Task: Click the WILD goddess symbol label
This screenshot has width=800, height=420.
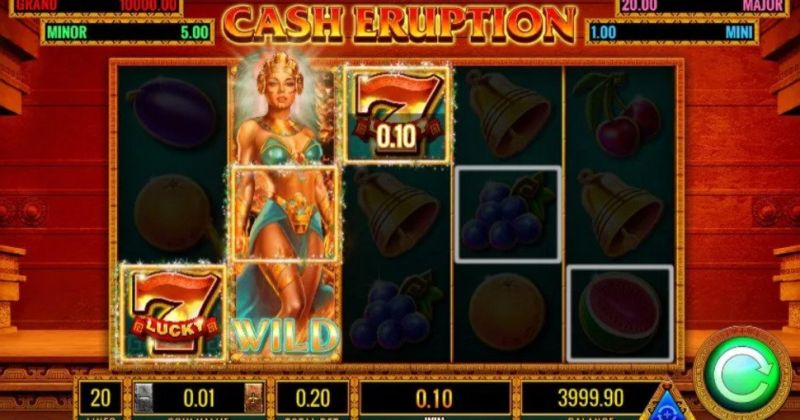Action: pos(286,336)
